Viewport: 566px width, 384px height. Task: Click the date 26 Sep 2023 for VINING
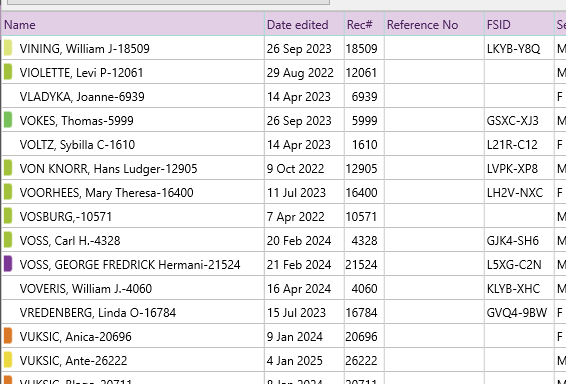299,49
